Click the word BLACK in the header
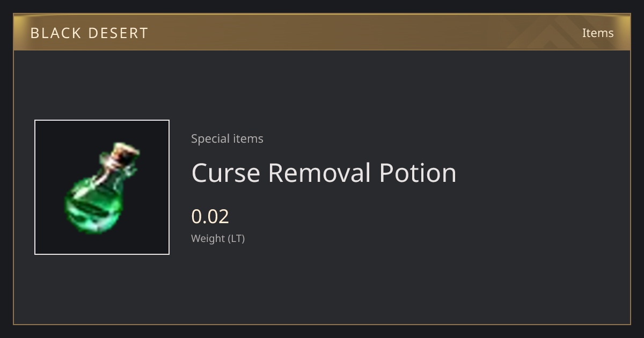This screenshot has height=338, width=644. 55,33
